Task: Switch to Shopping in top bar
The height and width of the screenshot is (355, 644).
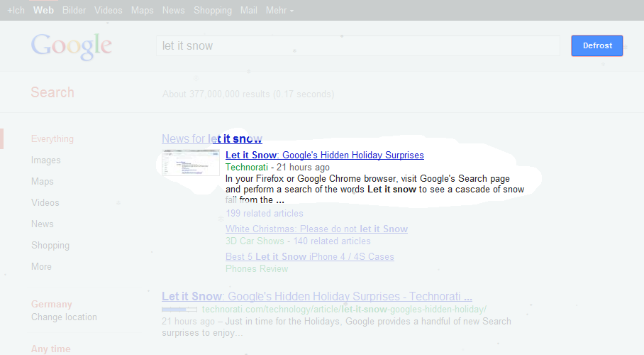Action: click(x=212, y=11)
